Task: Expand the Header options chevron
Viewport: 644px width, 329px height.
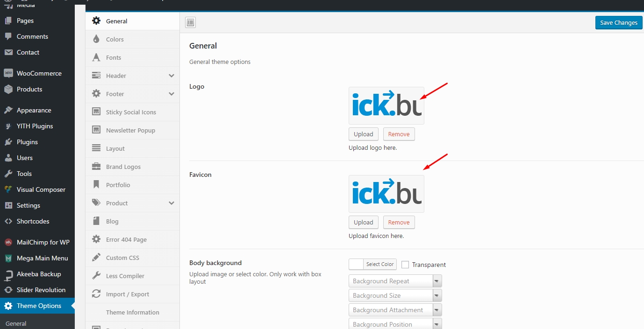Action: [x=172, y=76]
